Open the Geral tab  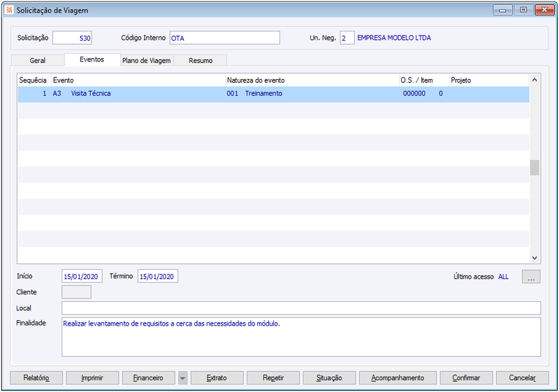(38, 60)
